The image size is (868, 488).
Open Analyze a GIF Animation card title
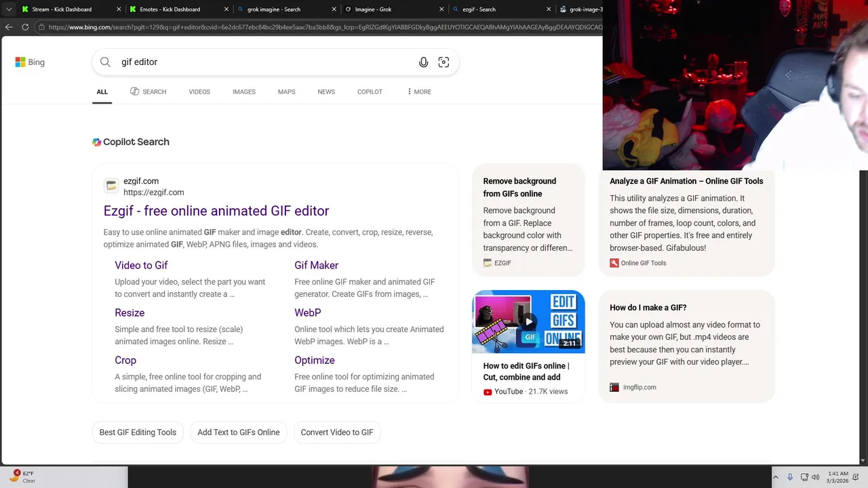[686, 181]
